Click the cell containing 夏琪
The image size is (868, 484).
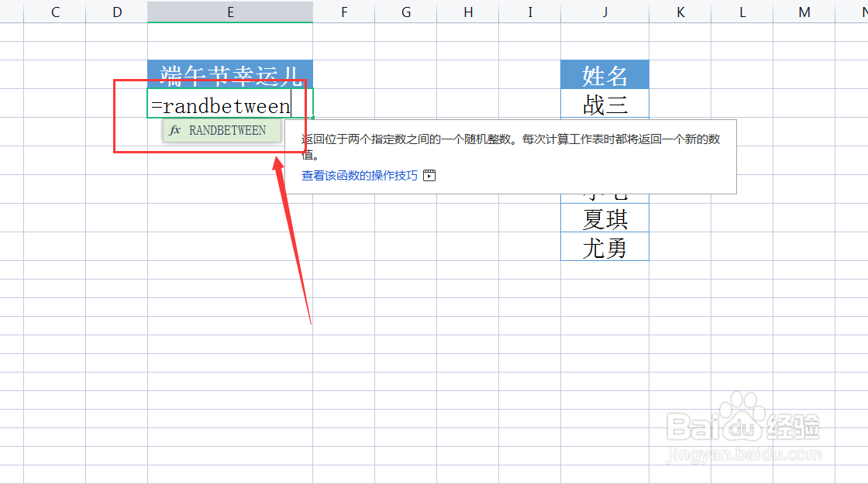coord(604,218)
